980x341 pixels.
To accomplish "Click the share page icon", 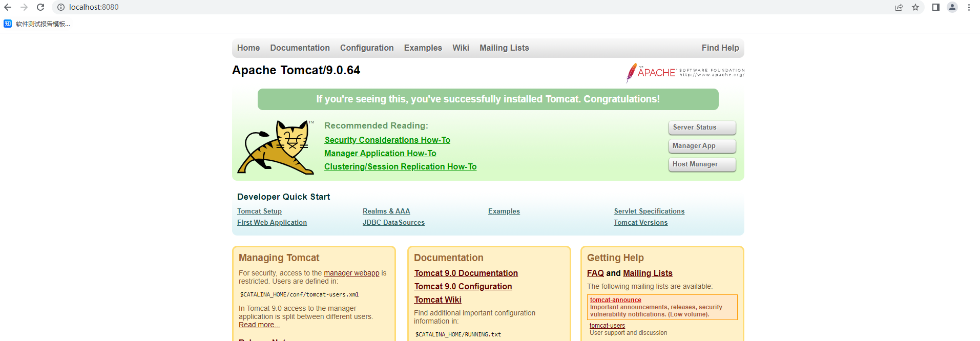I will [899, 7].
